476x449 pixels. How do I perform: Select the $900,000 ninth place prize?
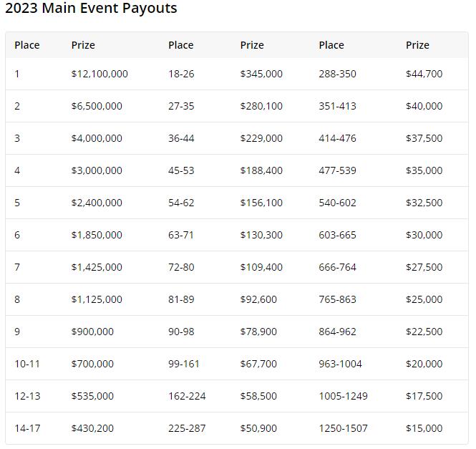92,332
